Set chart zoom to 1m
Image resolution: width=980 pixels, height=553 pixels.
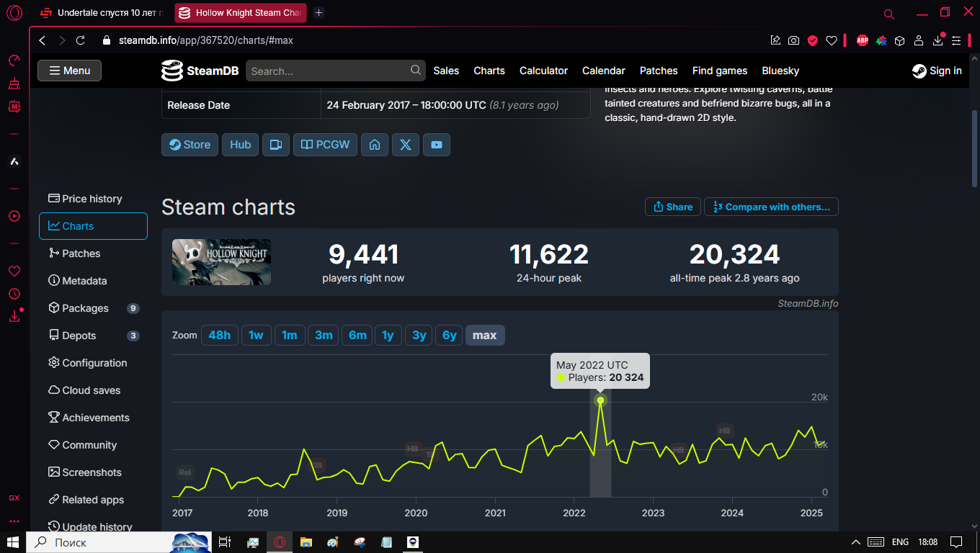click(289, 336)
